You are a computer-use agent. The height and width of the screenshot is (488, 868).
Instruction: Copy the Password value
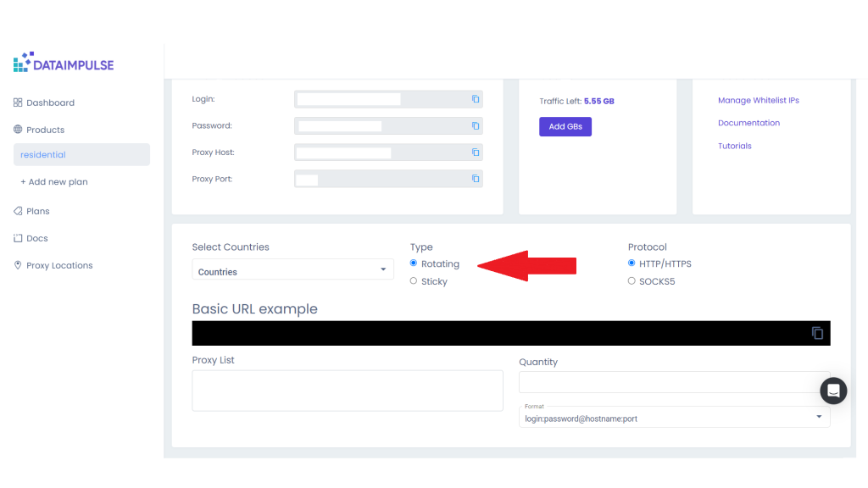pos(475,125)
